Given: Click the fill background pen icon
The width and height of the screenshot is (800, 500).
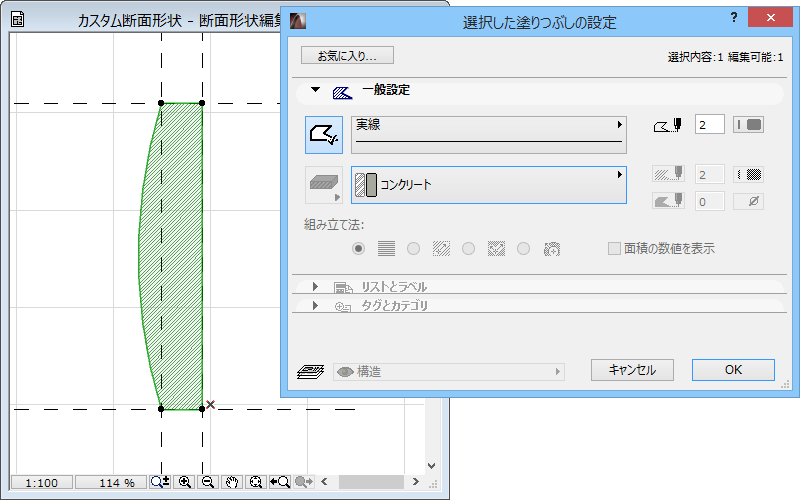Looking at the screenshot, I should [x=668, y=201].
